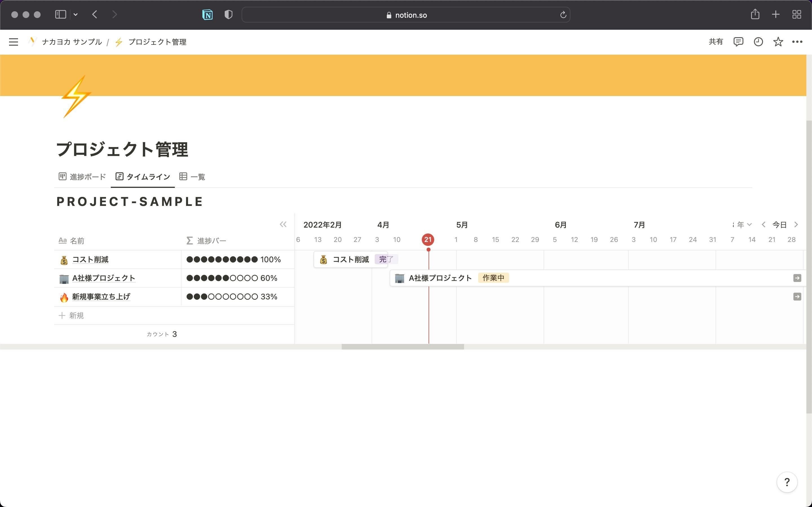Viewport: 812px width, 507px height.
Task: Switch to 進捗ボード view tab
Action: (x=82, y=177)
